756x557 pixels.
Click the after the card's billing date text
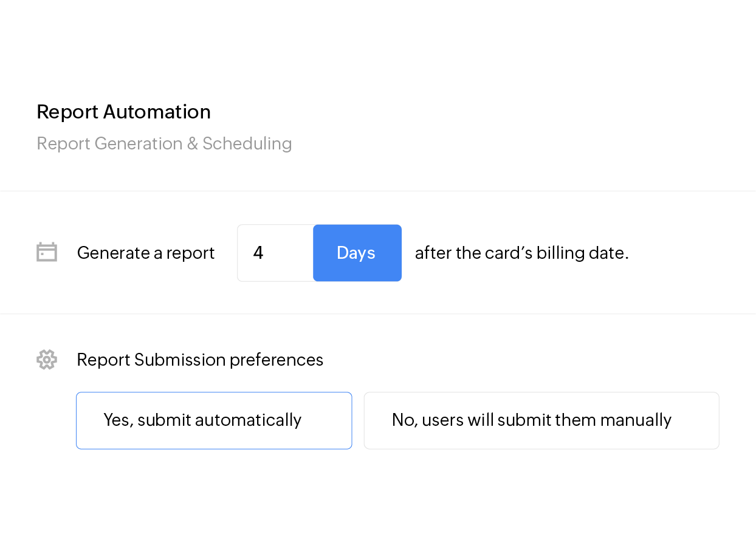tap(521, 253)
